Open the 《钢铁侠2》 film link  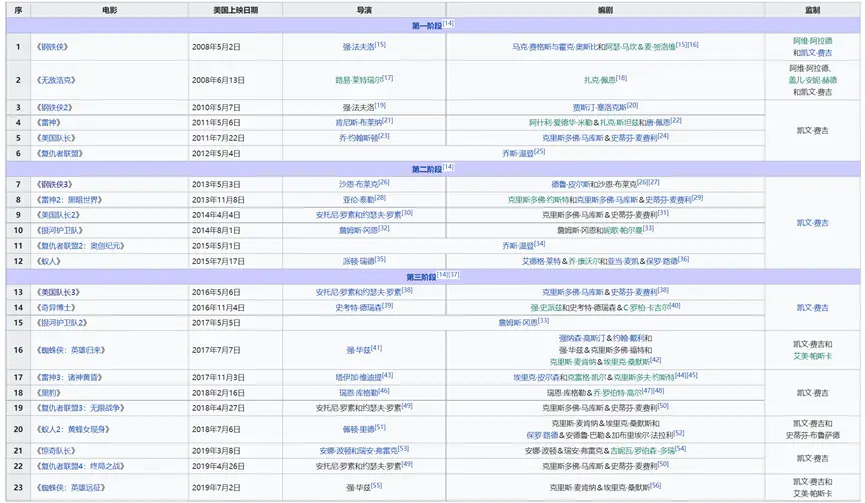tap(55, 108)
